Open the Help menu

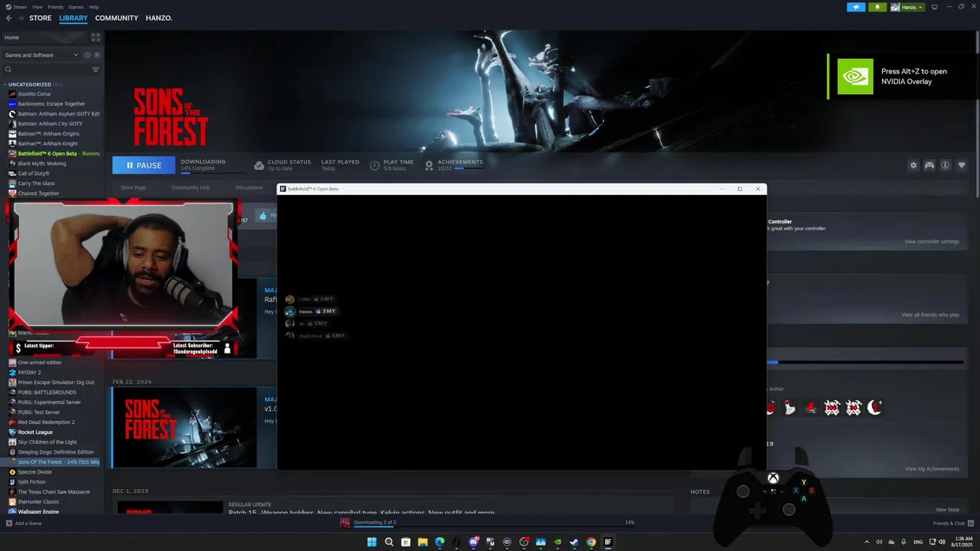93,7
